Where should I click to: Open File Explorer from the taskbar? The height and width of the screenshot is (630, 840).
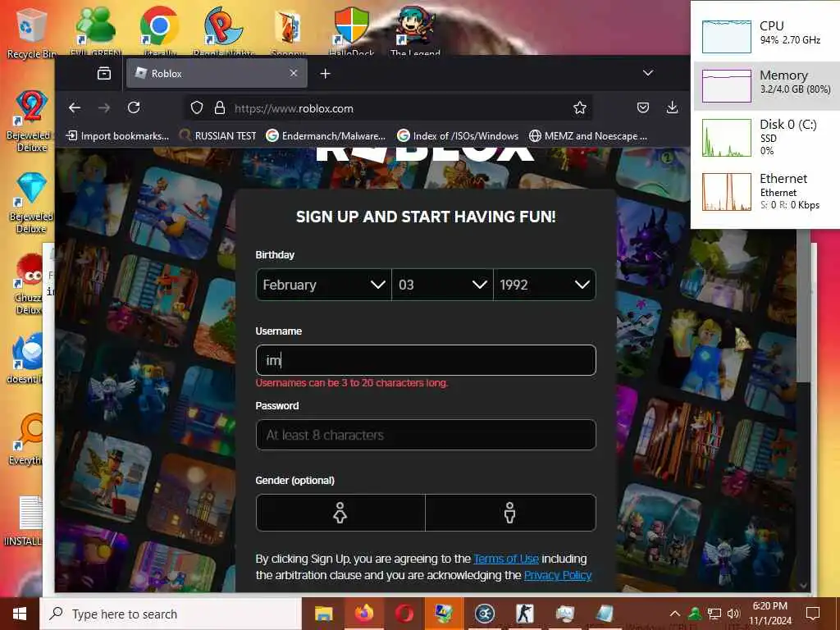tap(323, 614)
